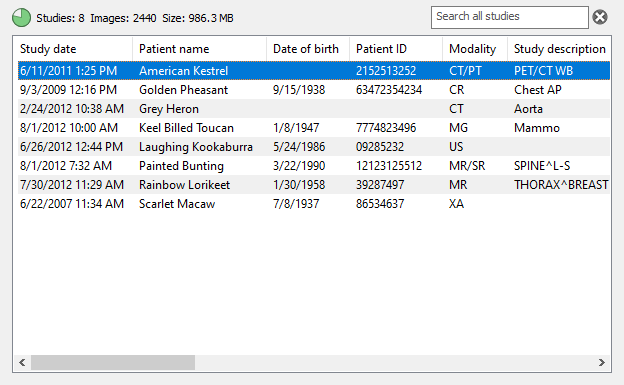Sort by Study description column header
This screenshot has width=624, height=385.
tap(559, 49)
